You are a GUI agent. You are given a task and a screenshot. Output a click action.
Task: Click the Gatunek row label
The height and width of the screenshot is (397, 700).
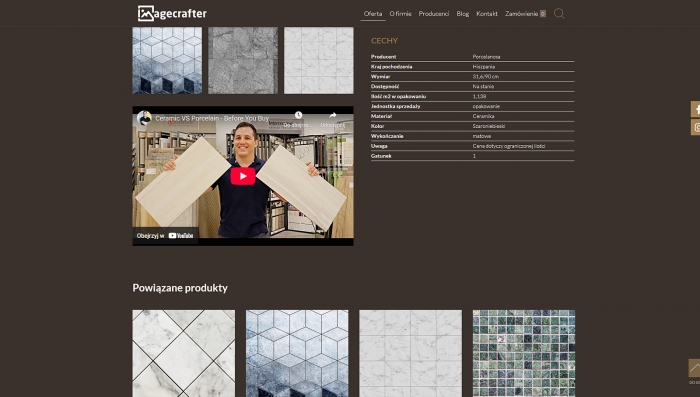tap(381, 156)
